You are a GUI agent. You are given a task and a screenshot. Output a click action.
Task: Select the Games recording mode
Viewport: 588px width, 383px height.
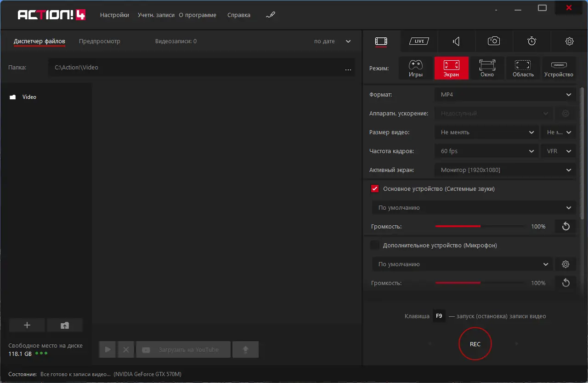[x=415, y=68]
